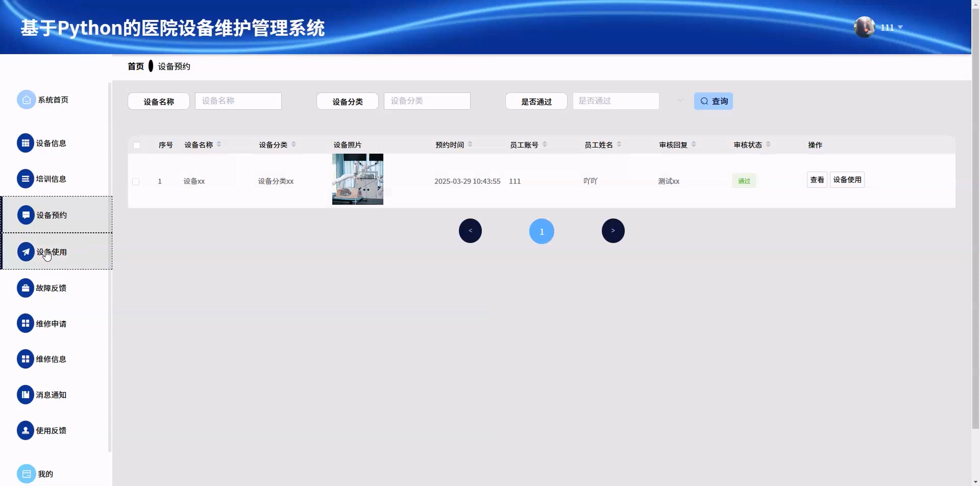Click the 查看 button in row

point(816,180)
